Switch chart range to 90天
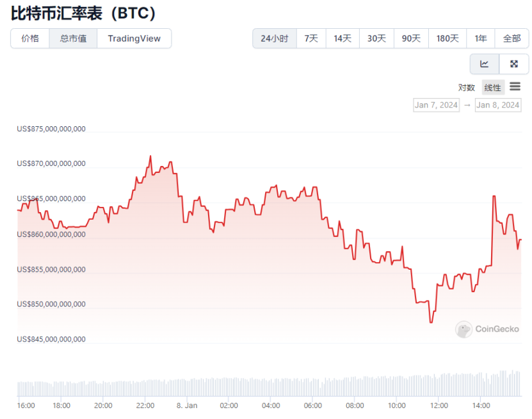Image resolution: width=532 pixels, height=419 pixels. 411,38
